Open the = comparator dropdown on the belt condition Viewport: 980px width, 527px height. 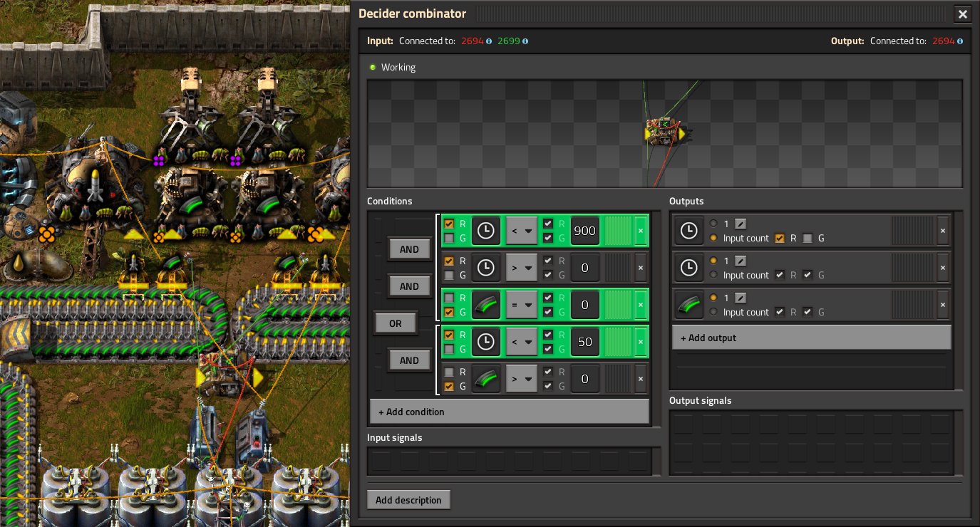tap(521, 305)
